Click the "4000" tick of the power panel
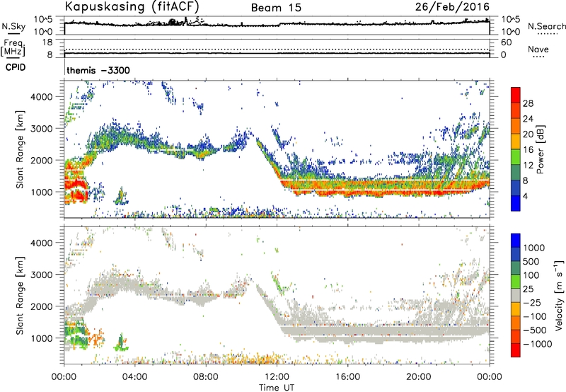566x392 pixels. [41, 97]
